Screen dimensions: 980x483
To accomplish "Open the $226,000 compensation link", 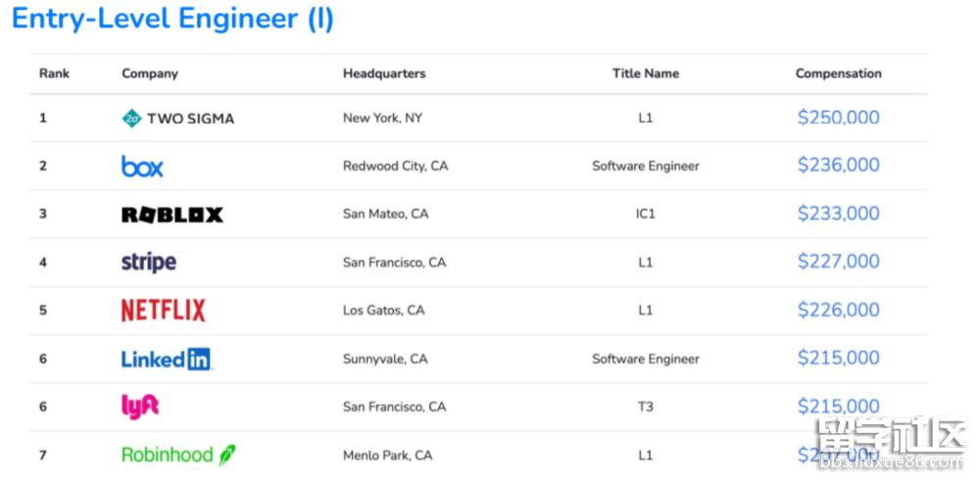I will tap(838, 310).
